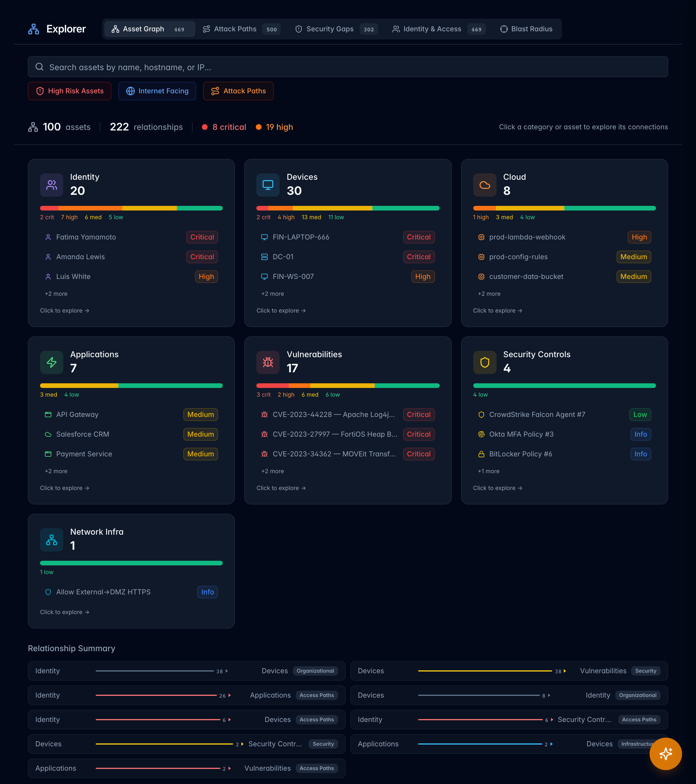Select the prod-config-rules cloud asset
The image size is (696, 784).
[564, 257]
